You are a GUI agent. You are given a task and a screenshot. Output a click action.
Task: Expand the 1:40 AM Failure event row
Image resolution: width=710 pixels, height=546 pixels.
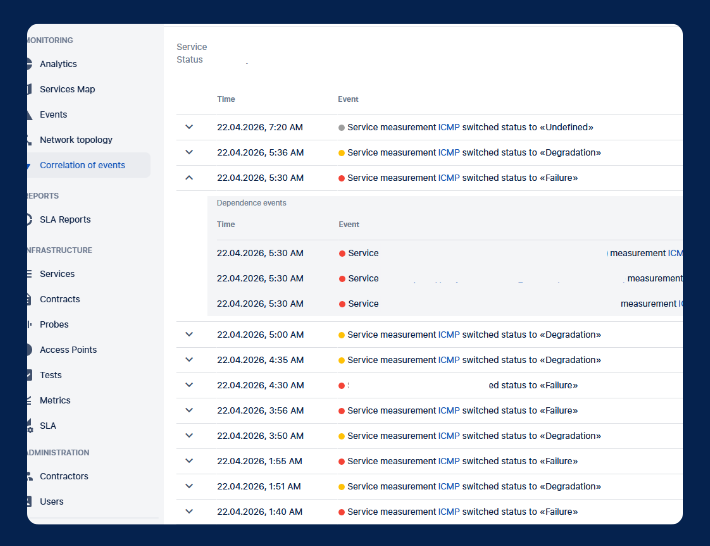189,512
